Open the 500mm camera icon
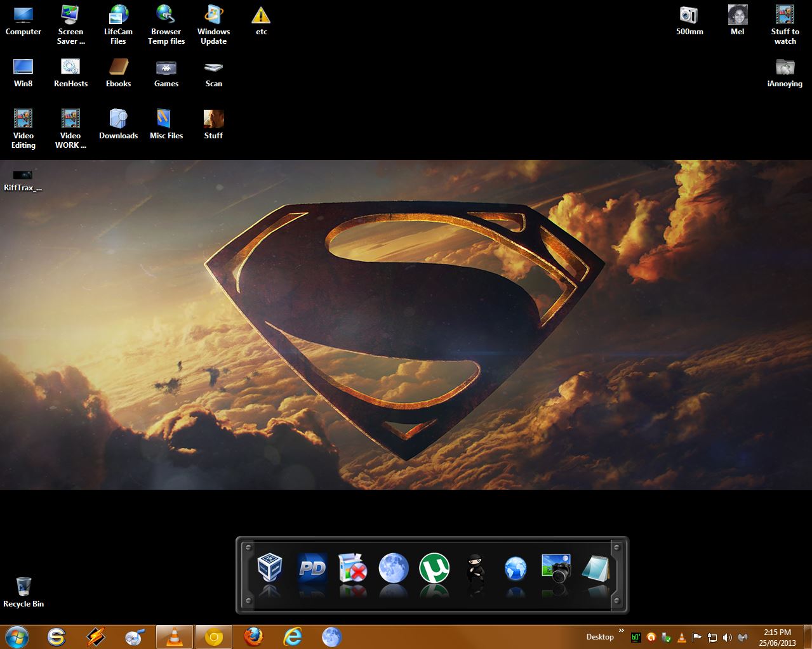This screenshot has width=812, height=649. coord(689,21)
